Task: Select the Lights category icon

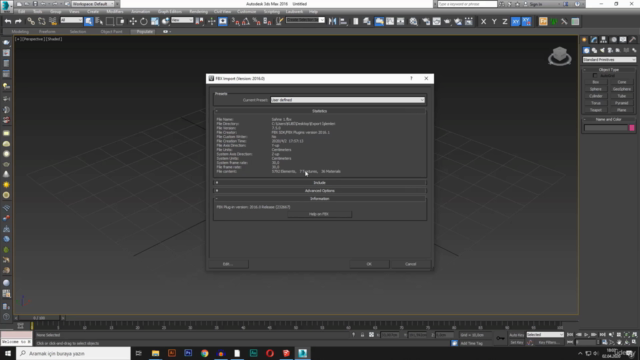Action: tap(602, 50)
